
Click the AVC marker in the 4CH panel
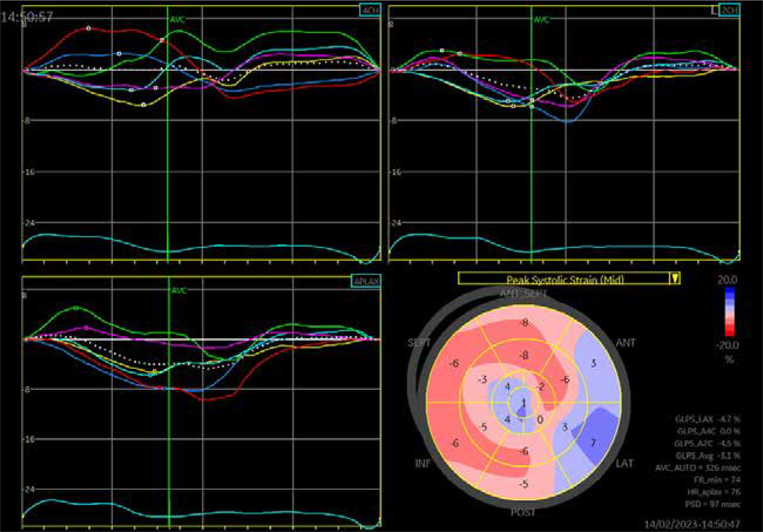tap(178, 20)
